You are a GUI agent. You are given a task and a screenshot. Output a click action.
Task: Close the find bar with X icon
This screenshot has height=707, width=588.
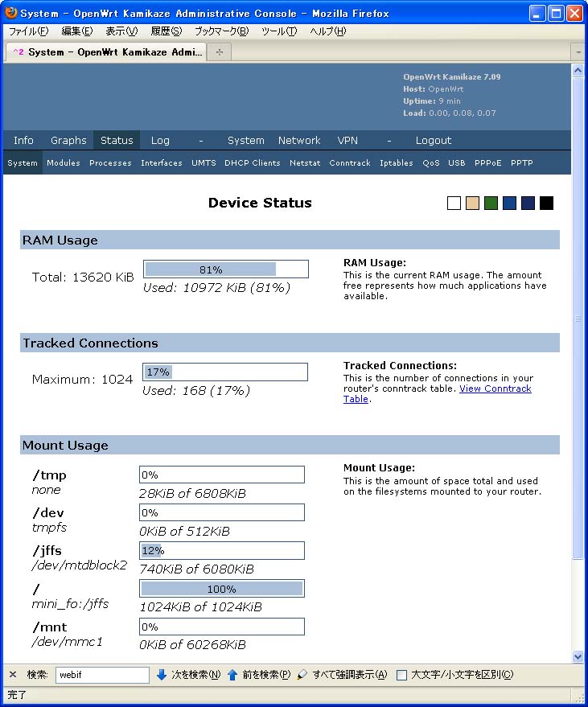pyautogui.click(x=13, y=675)
